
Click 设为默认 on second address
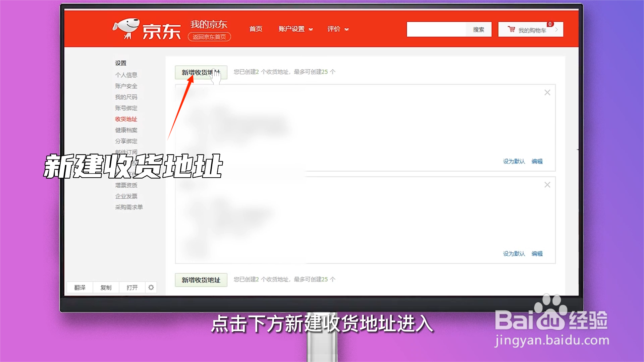point(514,254)
